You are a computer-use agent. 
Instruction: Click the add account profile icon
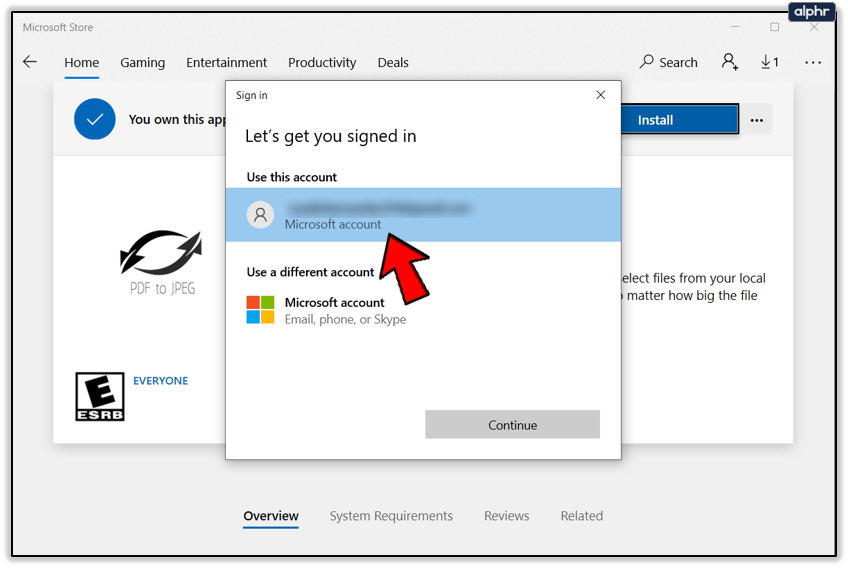pyautogui.click(x=730, y=62)
